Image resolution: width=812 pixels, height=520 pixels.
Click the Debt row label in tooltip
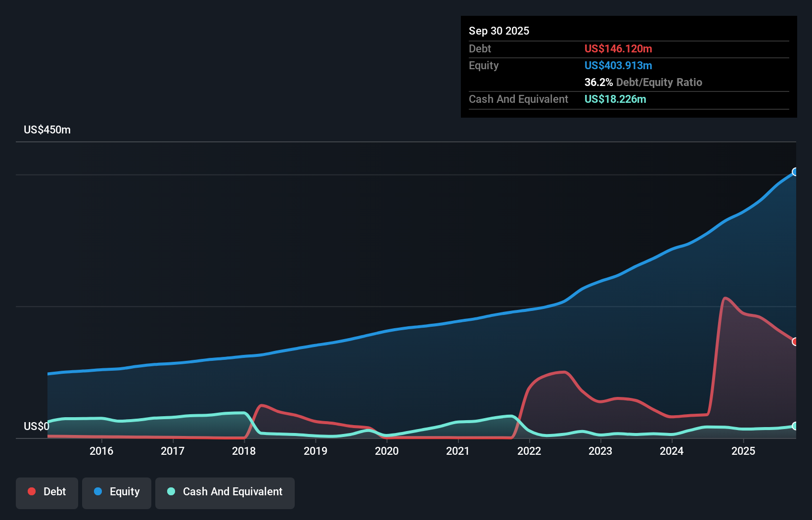click(480, 48)
